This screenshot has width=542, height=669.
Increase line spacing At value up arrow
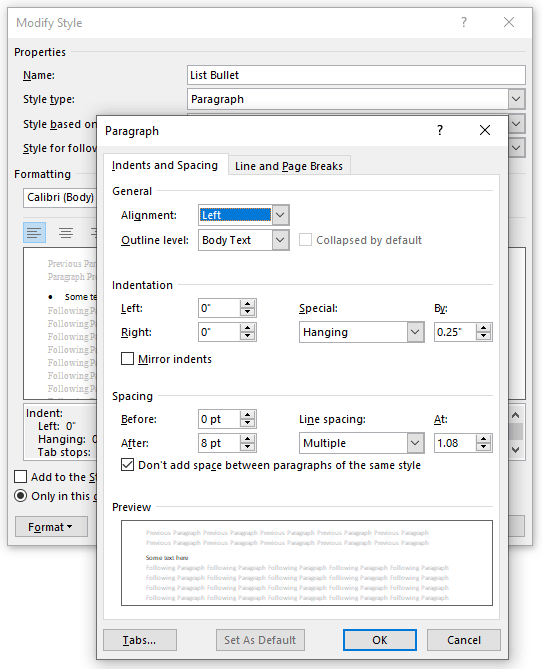(483, 439)
